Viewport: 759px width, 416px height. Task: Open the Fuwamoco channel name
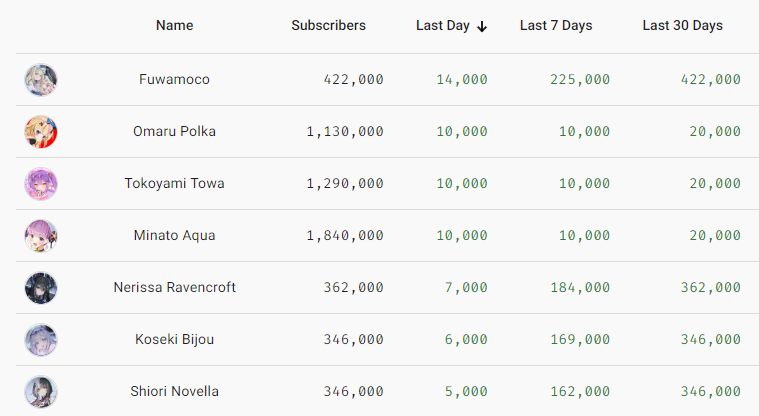click(x=175, y=80)
